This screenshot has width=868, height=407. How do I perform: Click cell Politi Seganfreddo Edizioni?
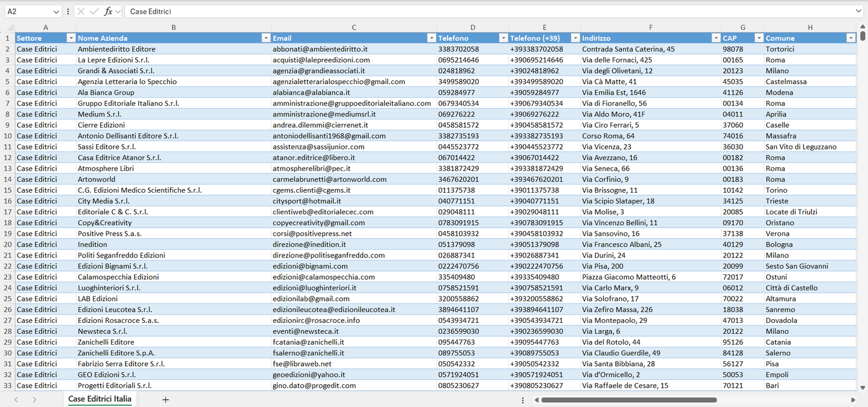coord(174,255)
